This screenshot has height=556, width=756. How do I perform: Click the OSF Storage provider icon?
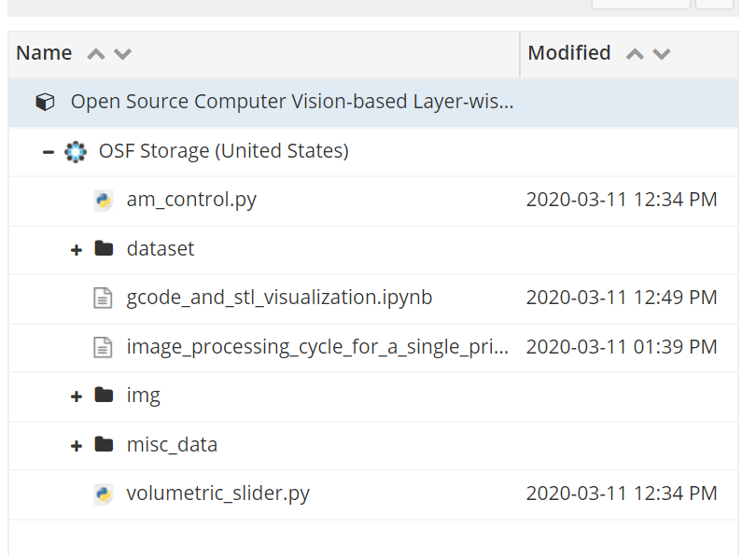click(76, 152)
